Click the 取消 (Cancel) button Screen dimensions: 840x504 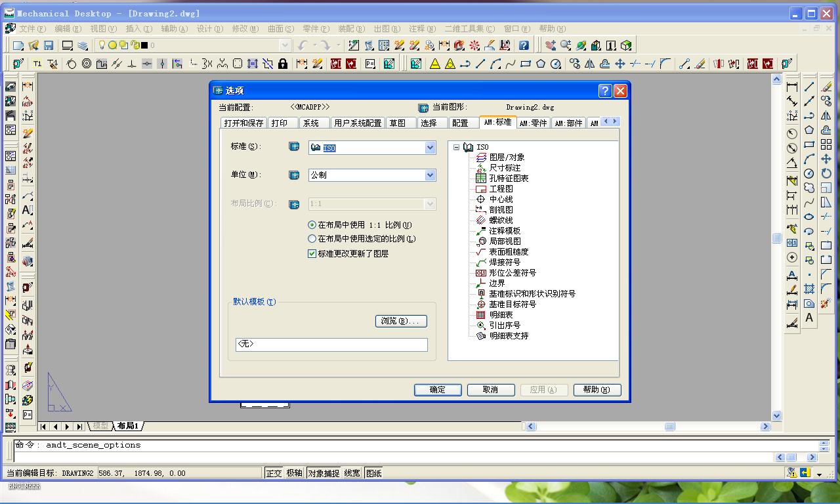click(490, 390)
